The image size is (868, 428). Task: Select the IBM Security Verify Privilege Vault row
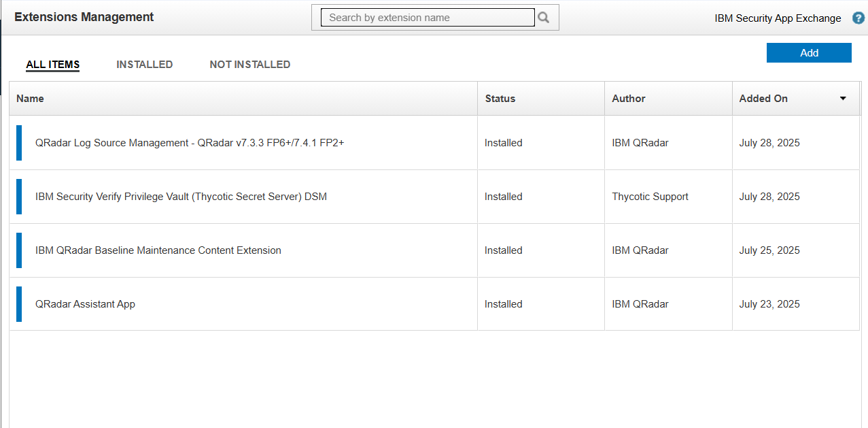coord(181,197)
